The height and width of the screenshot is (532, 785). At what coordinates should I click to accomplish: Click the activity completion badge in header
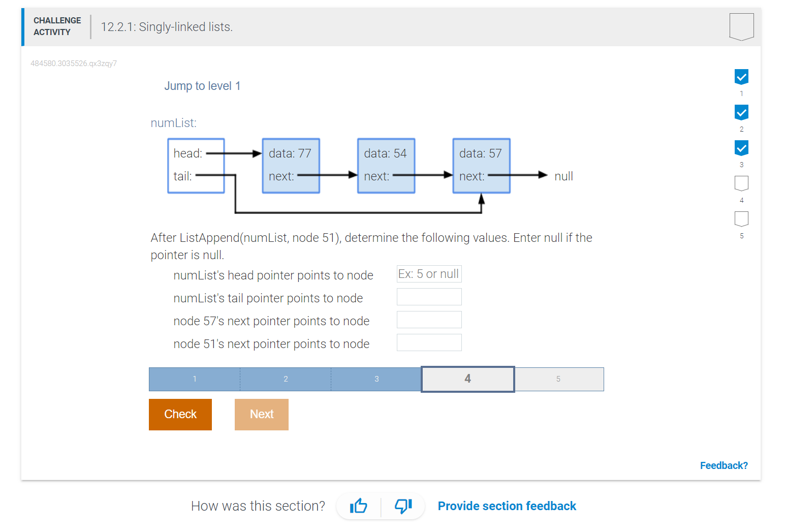(x=741, y=26)
